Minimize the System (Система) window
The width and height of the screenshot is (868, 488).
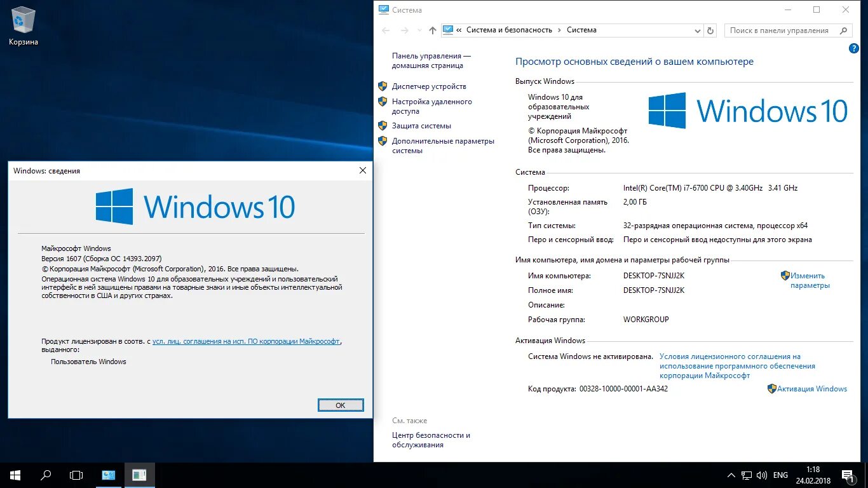pyautogui.click(x=787, y=10)
